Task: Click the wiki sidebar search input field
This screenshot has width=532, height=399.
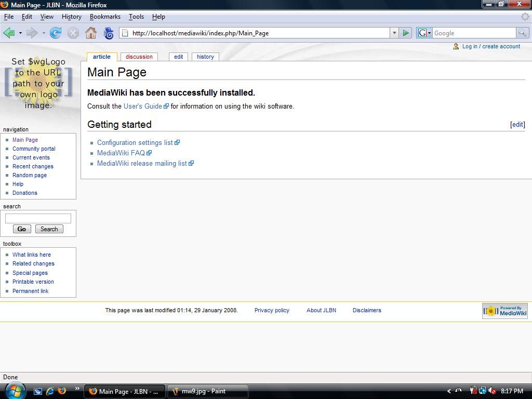Action: (38, 219)
